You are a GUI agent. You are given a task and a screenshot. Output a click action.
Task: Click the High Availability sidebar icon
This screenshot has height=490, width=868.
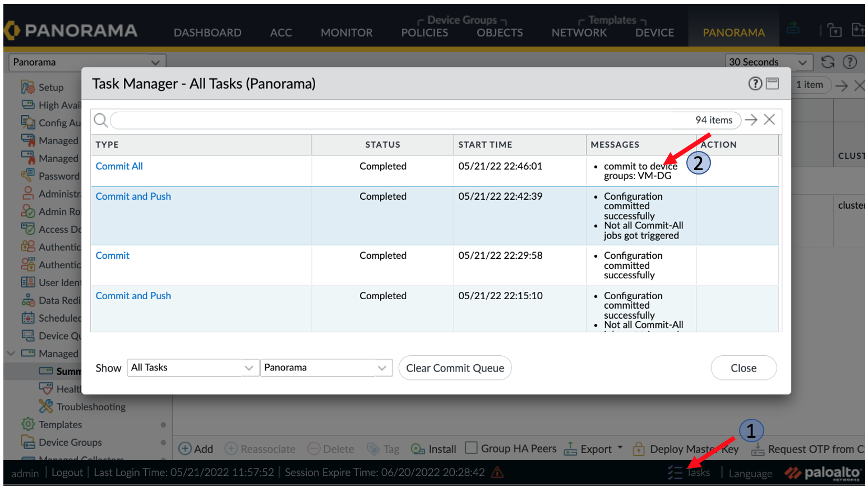(28, 105)
